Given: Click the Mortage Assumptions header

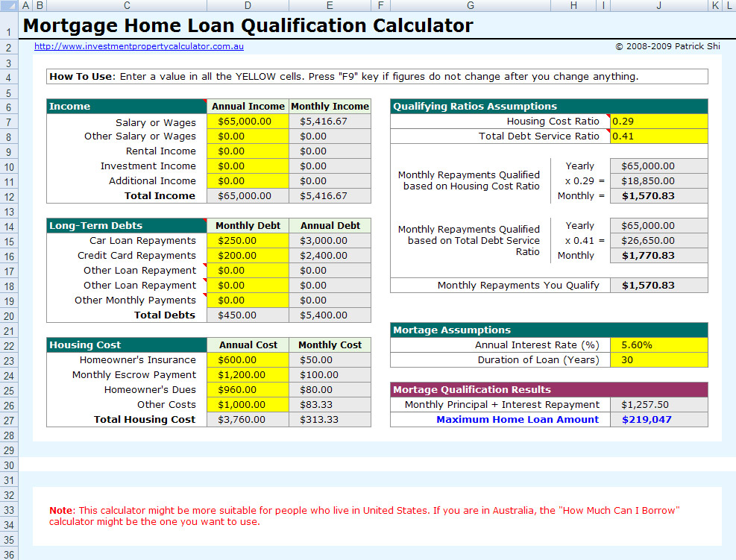Looking at the screenshot, I should 549,330.
